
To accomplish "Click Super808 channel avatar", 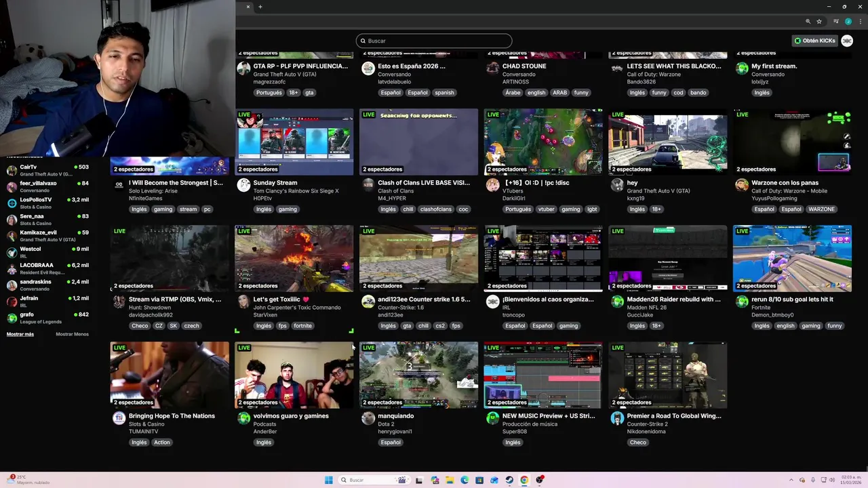I will [x=492, y=418].
